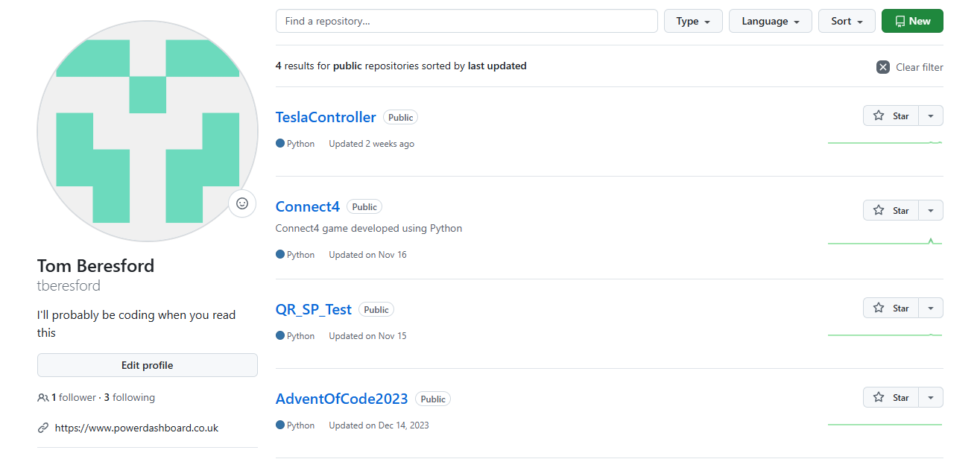The height and width of the screenshot is (459, 980).
Task: Expand star list dropdown for Connect4
Action: point(931,210)
